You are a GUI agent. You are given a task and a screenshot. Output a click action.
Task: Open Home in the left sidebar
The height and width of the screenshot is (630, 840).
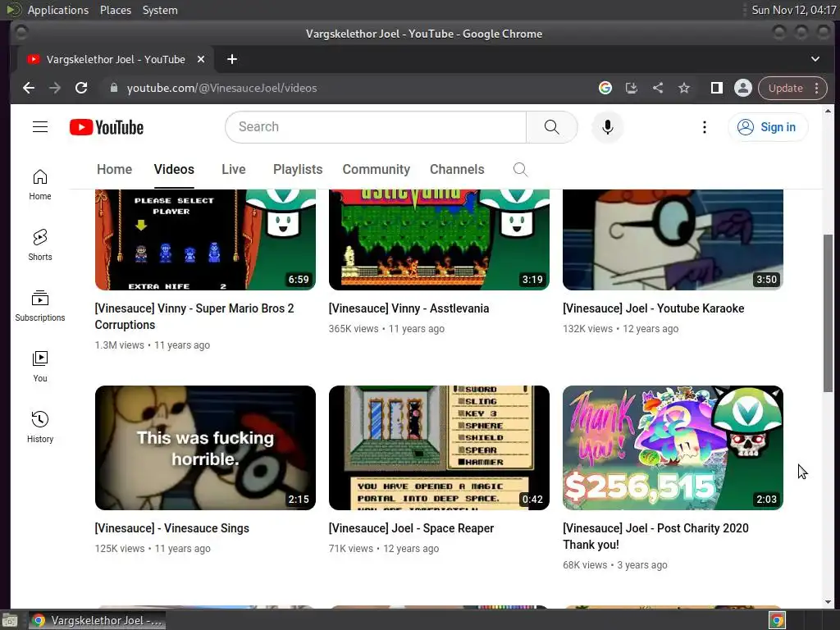[x=40, y=185]
